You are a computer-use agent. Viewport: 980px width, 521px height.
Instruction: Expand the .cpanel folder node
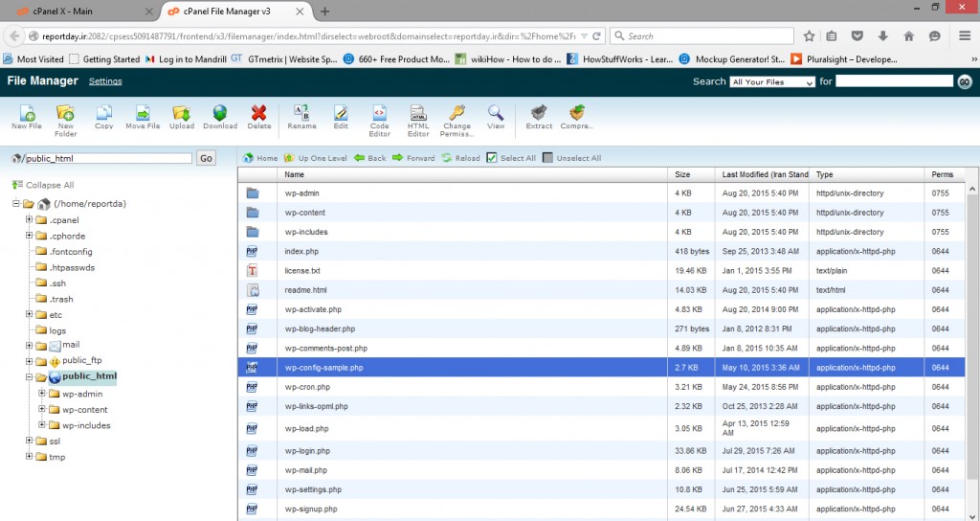30,220
